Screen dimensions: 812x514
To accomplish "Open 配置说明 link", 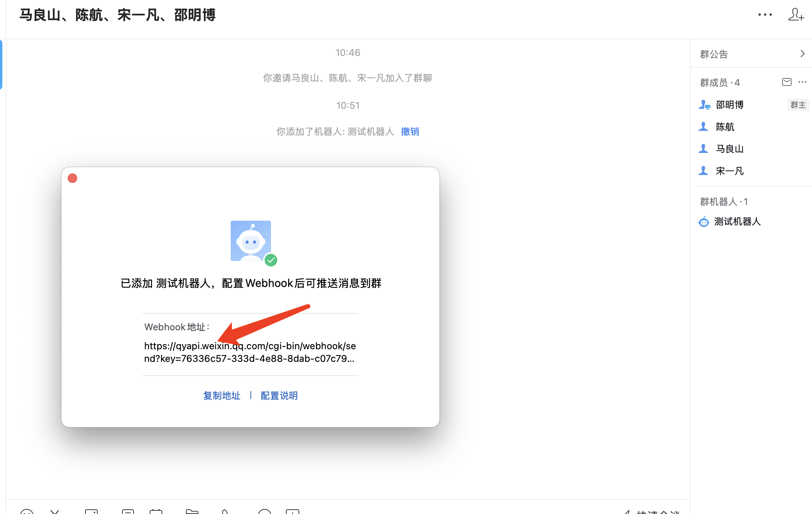I will pos(279,396).
